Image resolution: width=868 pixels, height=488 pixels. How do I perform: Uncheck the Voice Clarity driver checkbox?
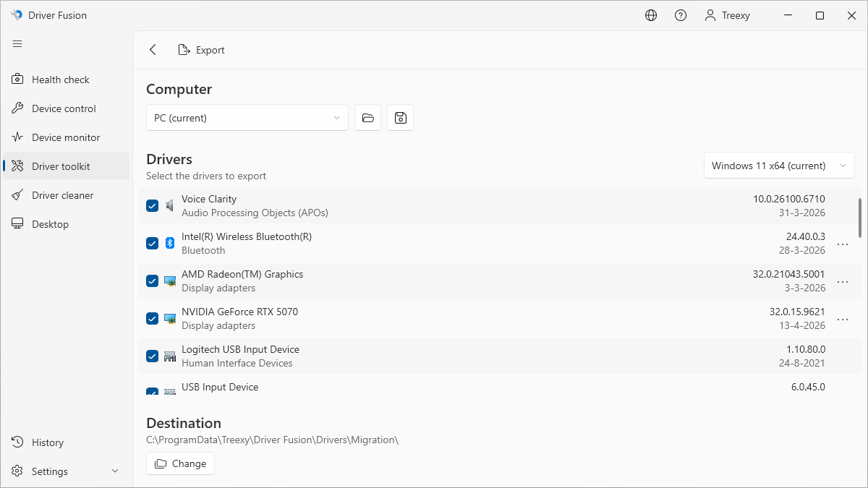coord(152,206)
